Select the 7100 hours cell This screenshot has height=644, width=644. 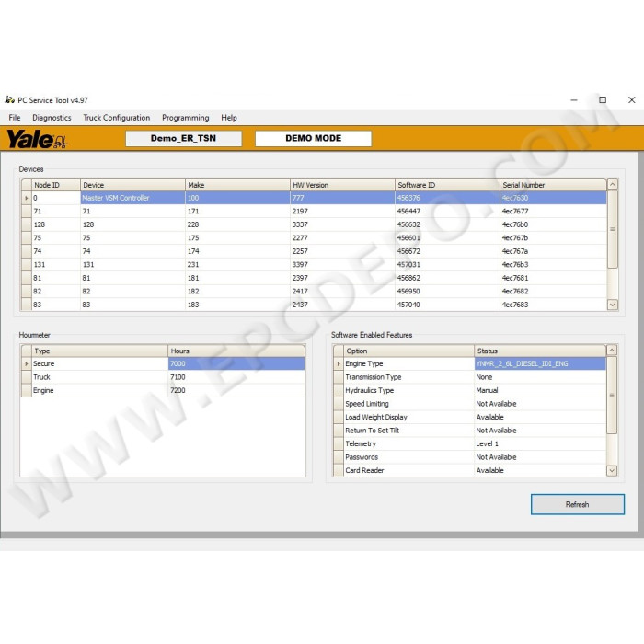point(236,377)
